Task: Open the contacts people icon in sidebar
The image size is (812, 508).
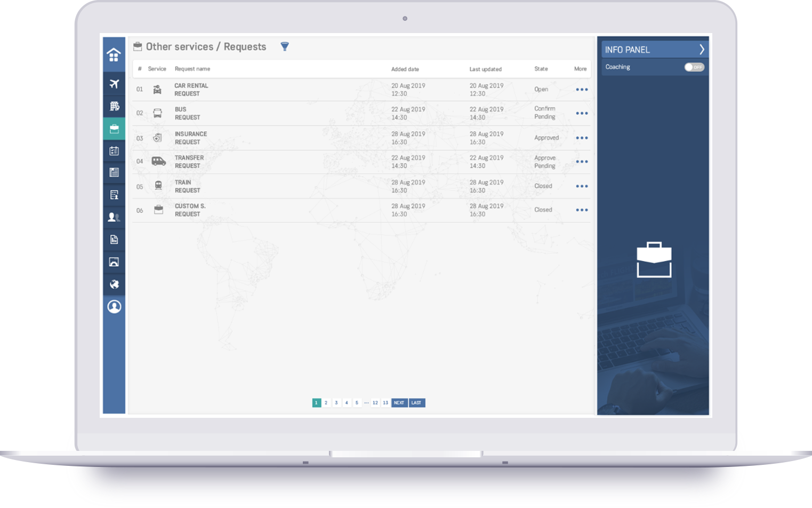Action: [x=114, y=217]
